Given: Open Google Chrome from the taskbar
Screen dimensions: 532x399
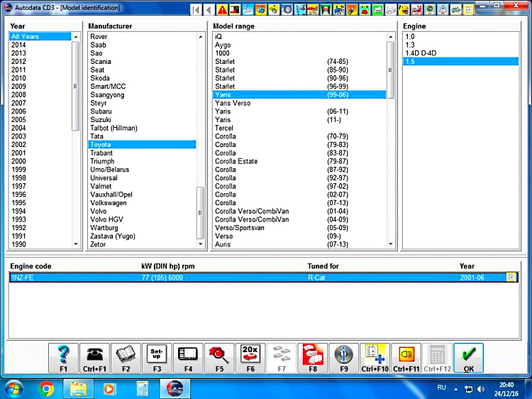Looking at the screenshot, I should pos(47,389).
